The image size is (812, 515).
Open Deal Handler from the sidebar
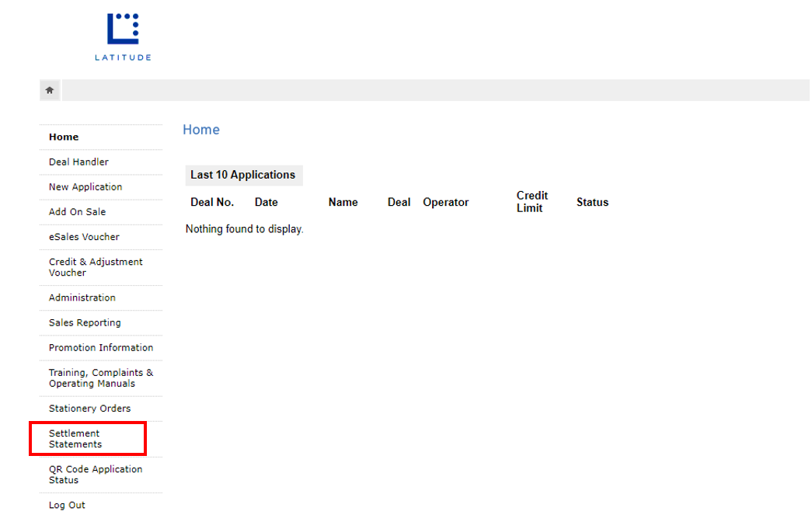pos(78,162)
